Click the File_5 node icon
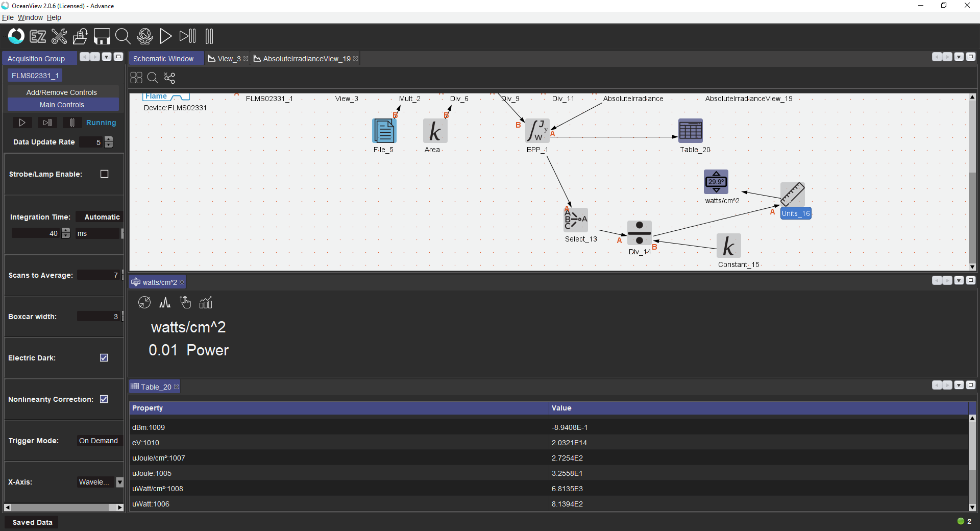This screenshot has width=980, height=531. pos(384,131)
